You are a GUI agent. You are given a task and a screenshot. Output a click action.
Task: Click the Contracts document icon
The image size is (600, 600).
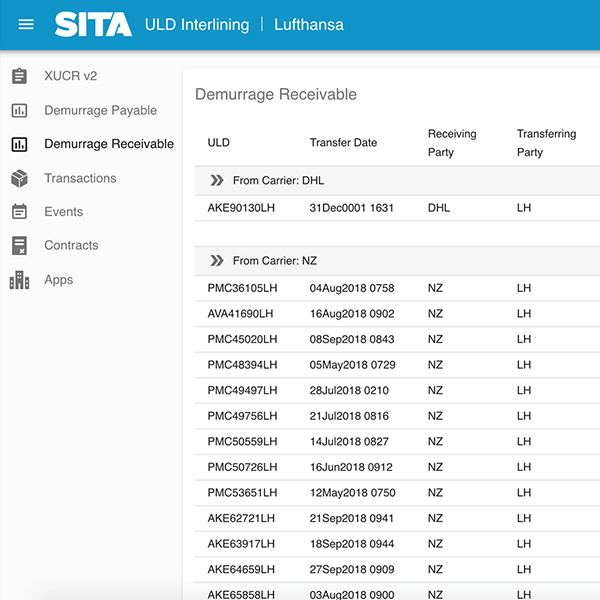pos(19,245)
